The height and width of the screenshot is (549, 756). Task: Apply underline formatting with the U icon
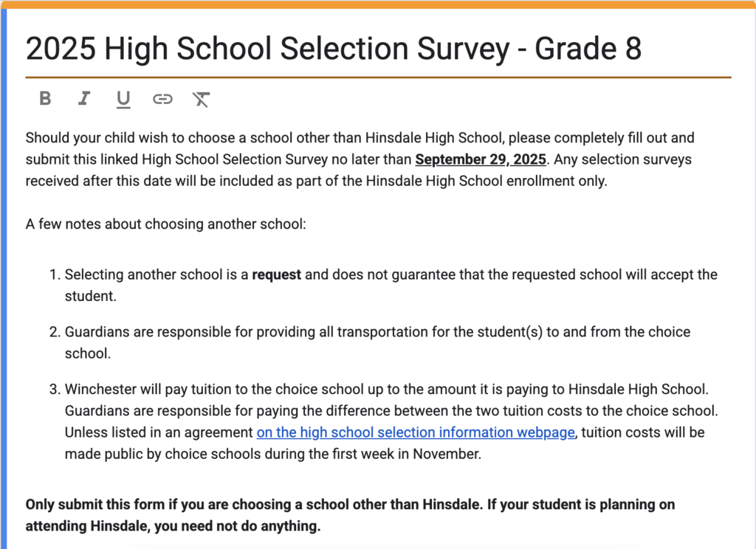[123, 99]
